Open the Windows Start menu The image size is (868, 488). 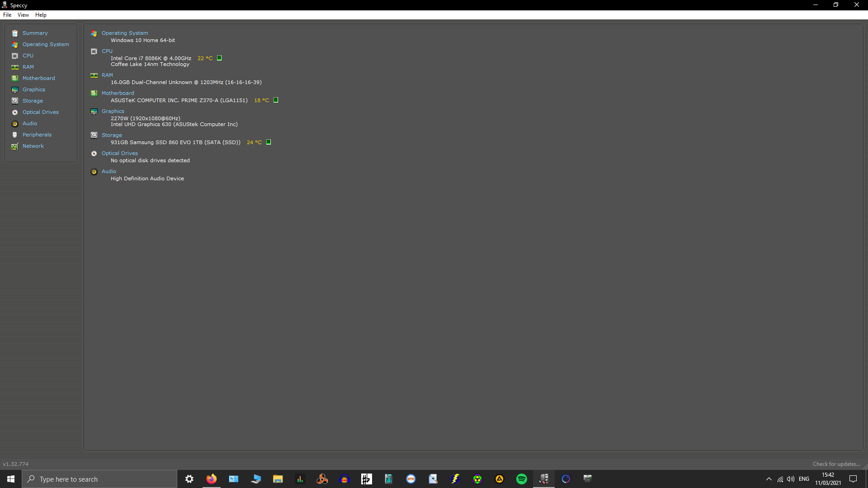tap(11, 479)
